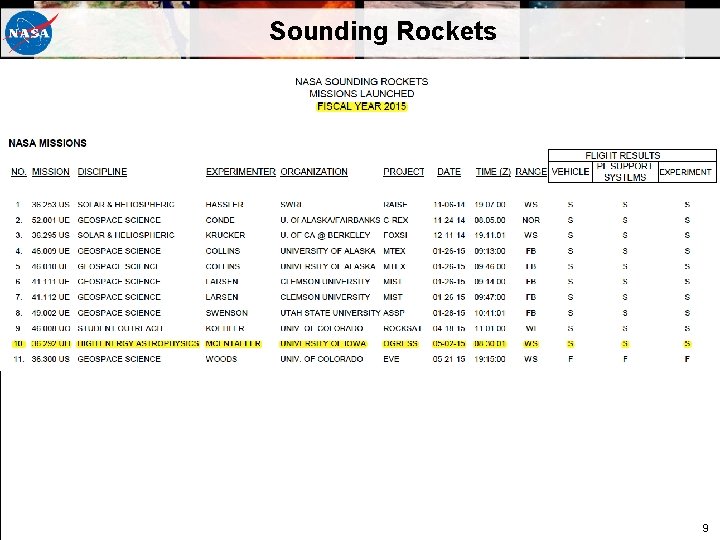
Task: Click date '05-21-15' in row 11
Action: click(449, 359)
